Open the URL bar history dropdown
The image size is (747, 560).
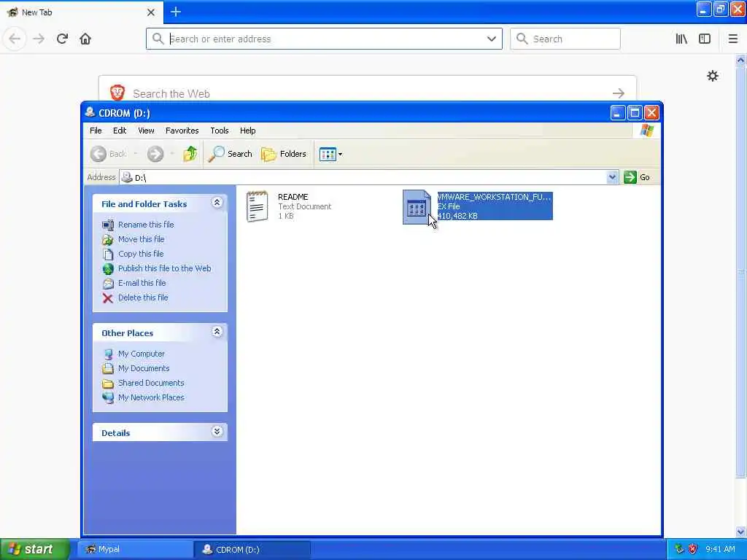tap(491, 39)
